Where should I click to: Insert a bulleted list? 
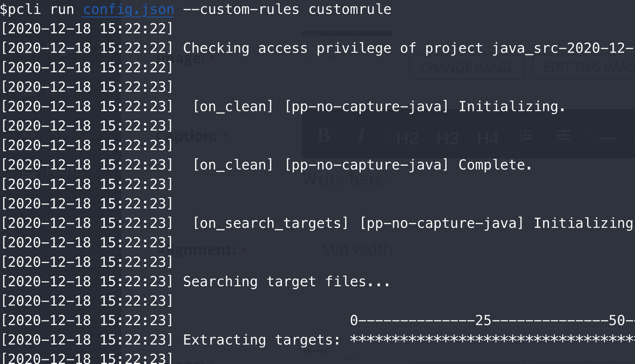click(564, 135)
